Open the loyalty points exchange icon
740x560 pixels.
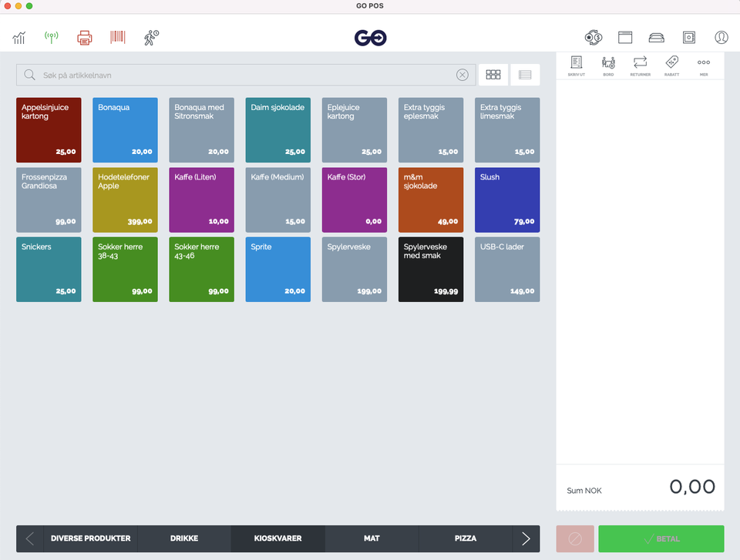coord(594,37)
